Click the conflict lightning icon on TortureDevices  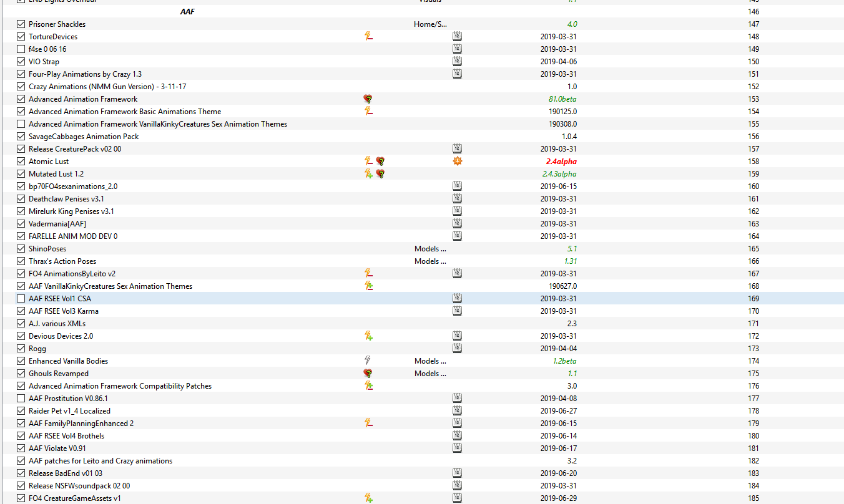click(x=368, y=36)
